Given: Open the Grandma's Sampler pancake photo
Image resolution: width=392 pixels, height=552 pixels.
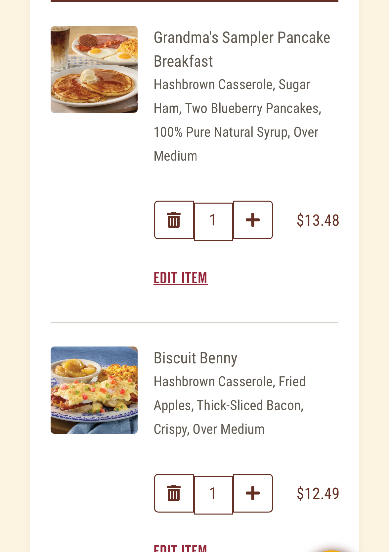Looking at the screenshot, I should coord(94,69).
